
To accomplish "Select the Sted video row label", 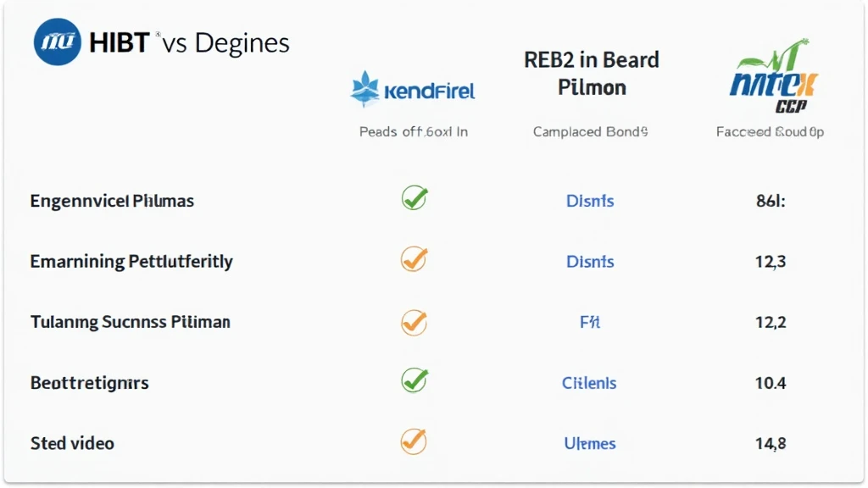I will pos(73,443).
